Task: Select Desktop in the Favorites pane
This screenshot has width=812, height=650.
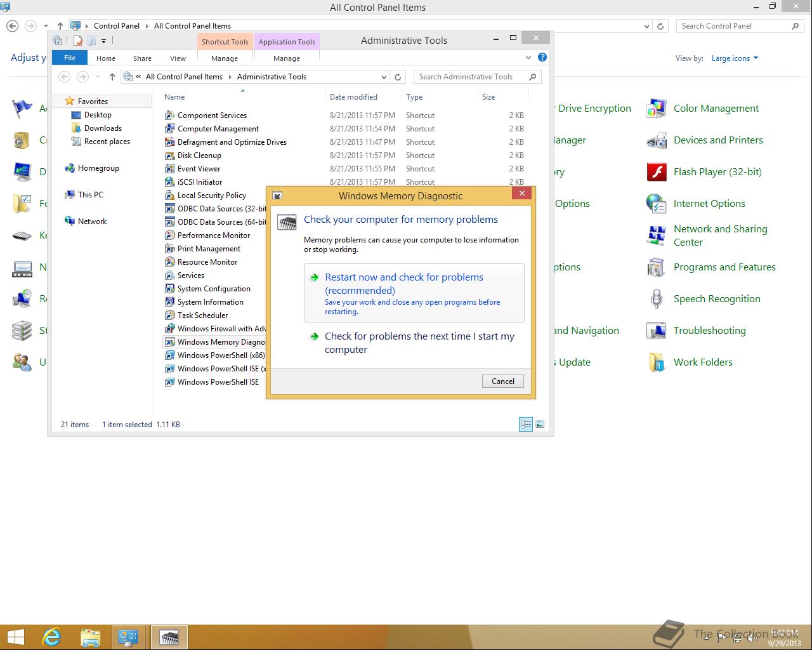Action: click(98, 115)
